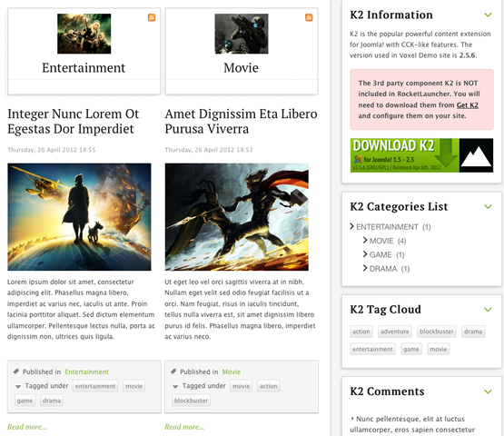Click date Thursday, 26 April 2012 18:53
The height and width of the screenshot is (436, 504).
pos(209,150)
